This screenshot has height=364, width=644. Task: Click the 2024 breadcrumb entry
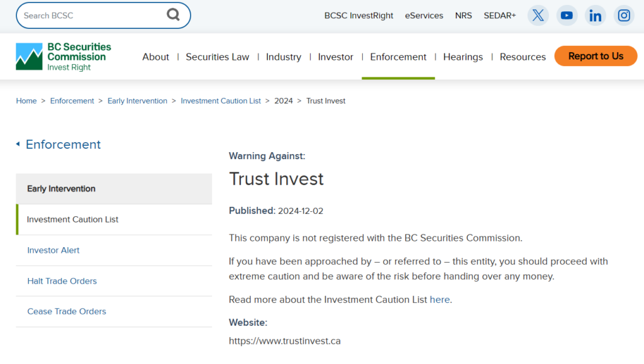click(x=284, y=101)
